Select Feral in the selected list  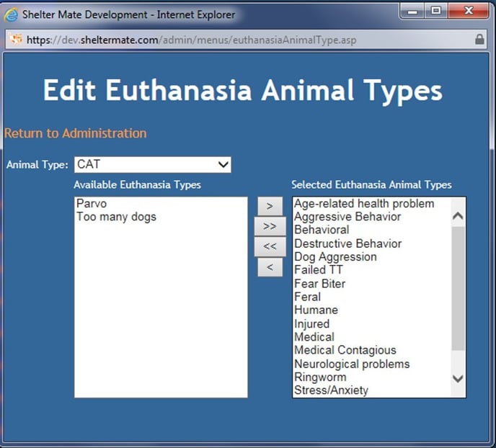coord(308,297)
